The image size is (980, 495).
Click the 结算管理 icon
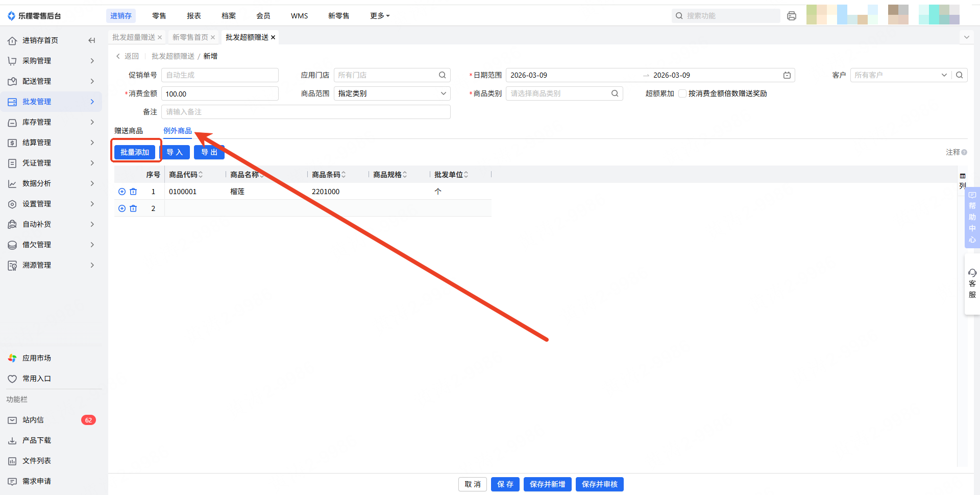[x=12, y=143]
